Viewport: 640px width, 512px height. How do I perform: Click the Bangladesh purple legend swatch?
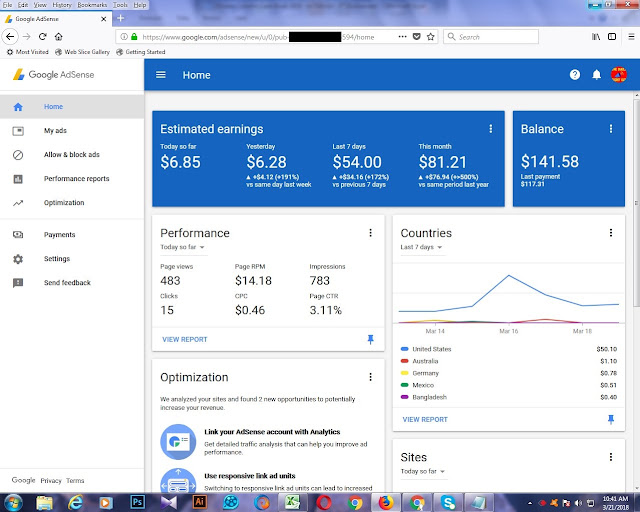coord(404,397)
